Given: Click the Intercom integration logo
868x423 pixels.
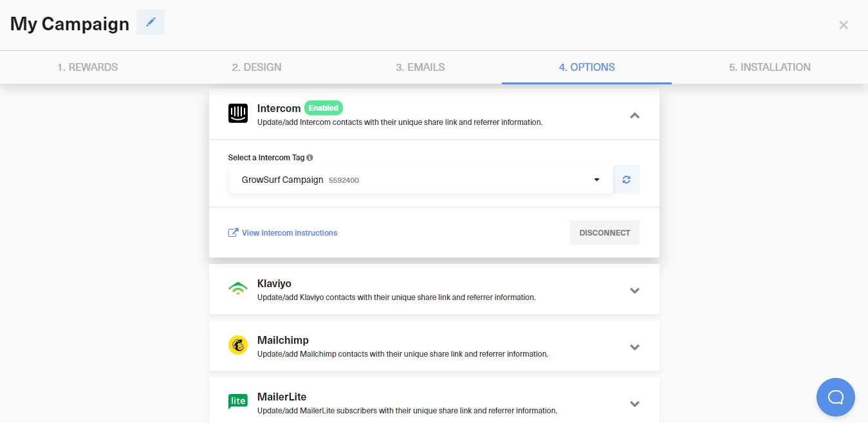Looking at the screenshot, I should [x=237, y=113].
